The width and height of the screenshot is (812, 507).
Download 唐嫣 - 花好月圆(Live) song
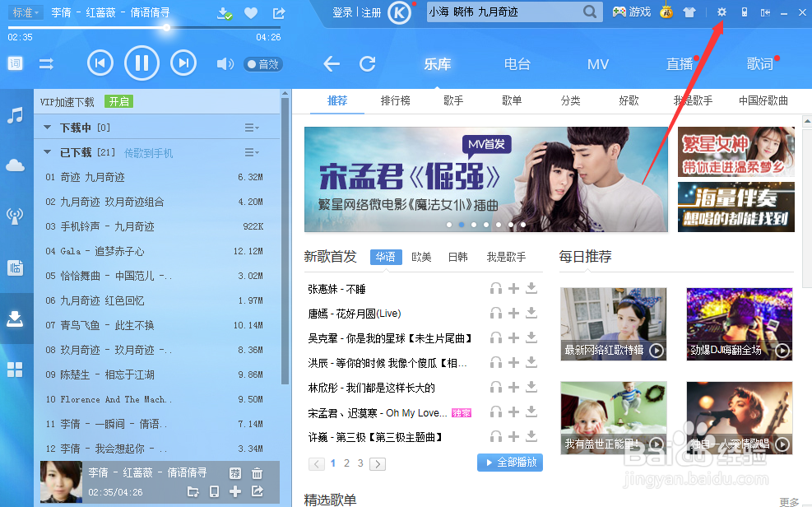click(x=531, y=313)
